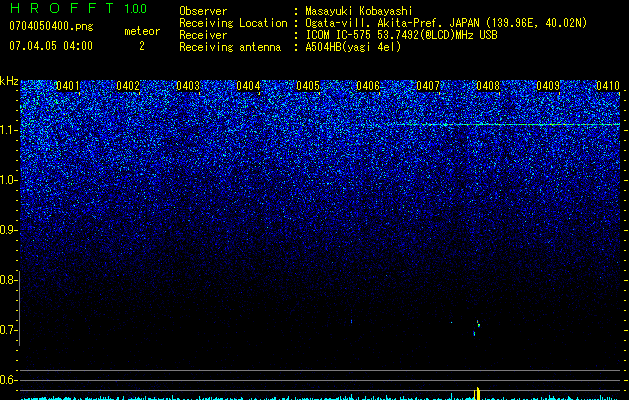Click the 0.9 kHz axis label

click(8, 230)
